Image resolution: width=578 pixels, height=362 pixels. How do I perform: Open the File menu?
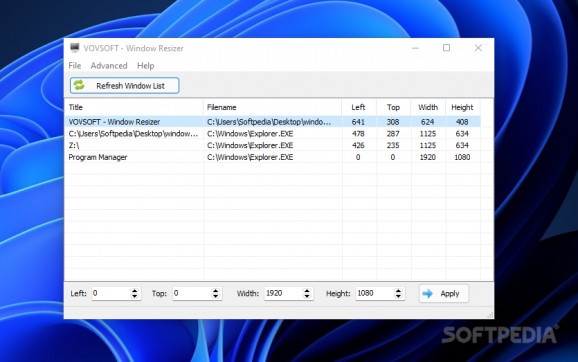pyautogui.click(x=75, y=66)
